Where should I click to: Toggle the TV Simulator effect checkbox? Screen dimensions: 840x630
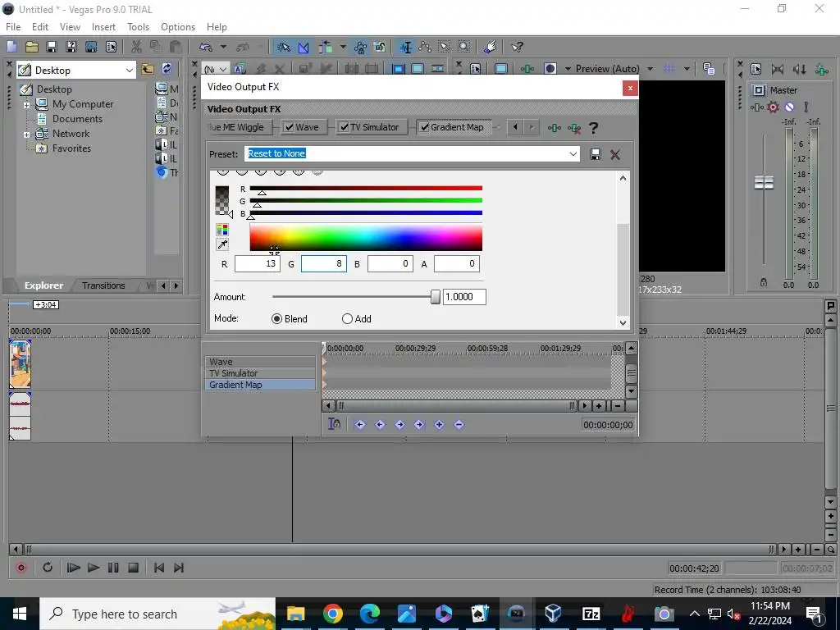(345, 127)
